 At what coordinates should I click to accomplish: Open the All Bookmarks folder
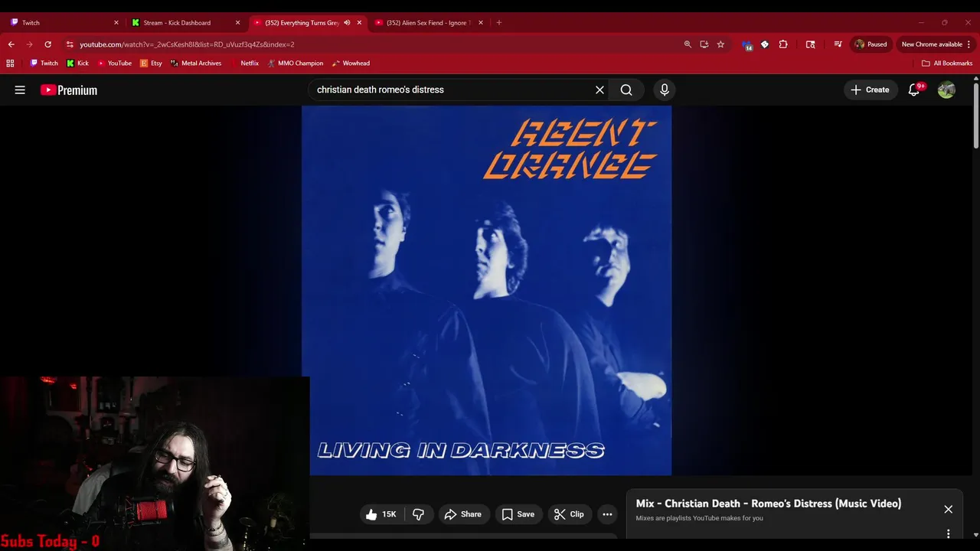tap(947, 64)
